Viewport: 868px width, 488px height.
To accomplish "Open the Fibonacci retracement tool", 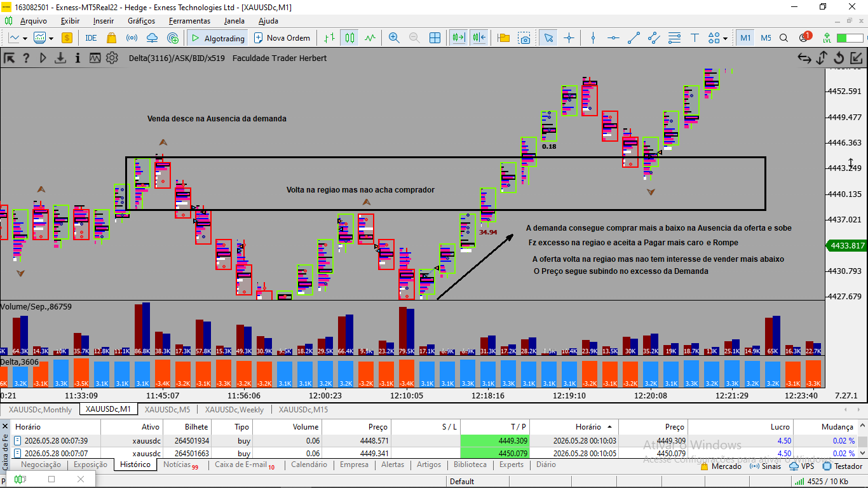I will [x=674, y=38].
